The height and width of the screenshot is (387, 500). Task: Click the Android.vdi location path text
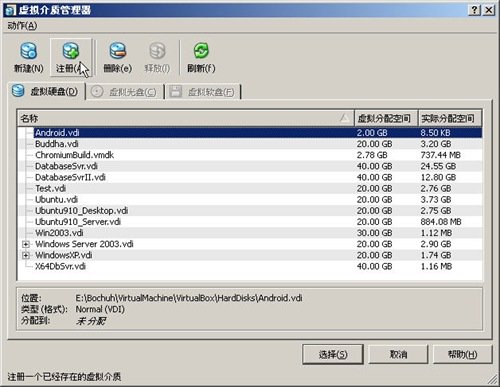point(189,298)
